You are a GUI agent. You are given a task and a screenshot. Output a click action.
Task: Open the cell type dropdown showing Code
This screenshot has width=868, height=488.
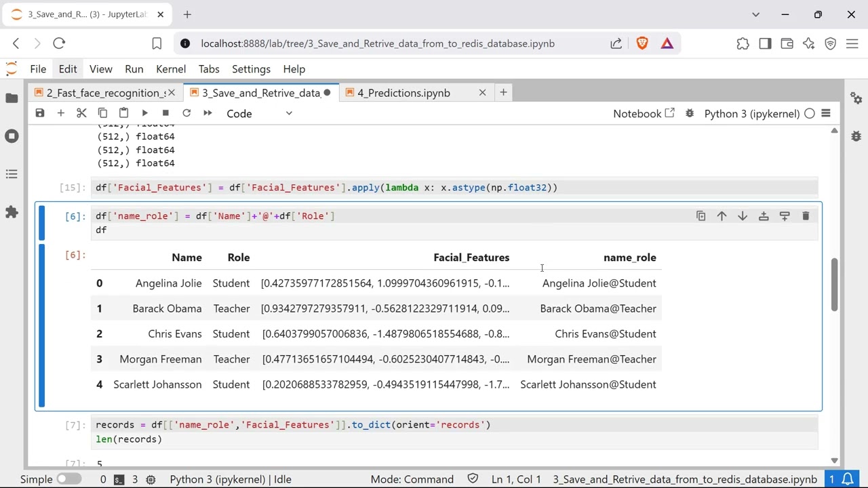[x=259, y=114]
